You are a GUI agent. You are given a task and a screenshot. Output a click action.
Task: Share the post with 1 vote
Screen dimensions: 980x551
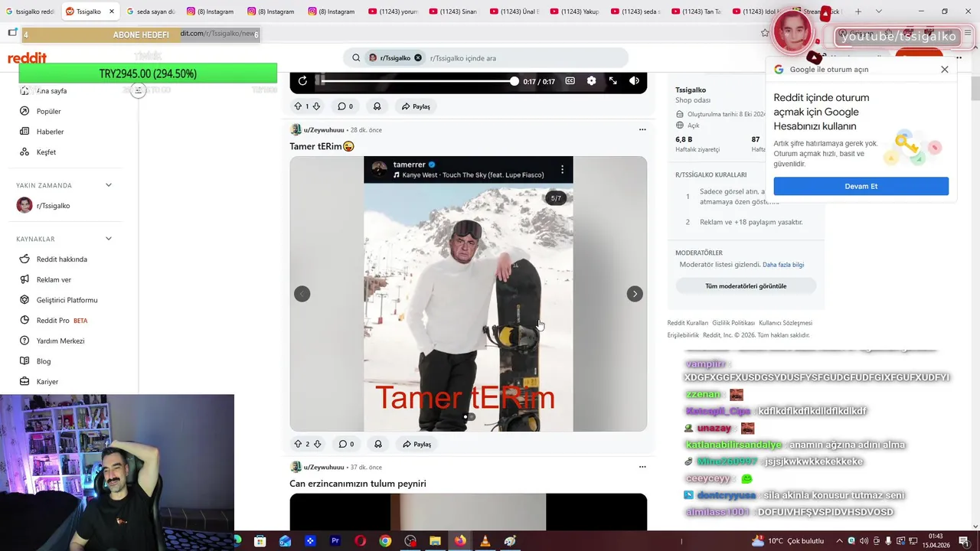pos(416,106)
